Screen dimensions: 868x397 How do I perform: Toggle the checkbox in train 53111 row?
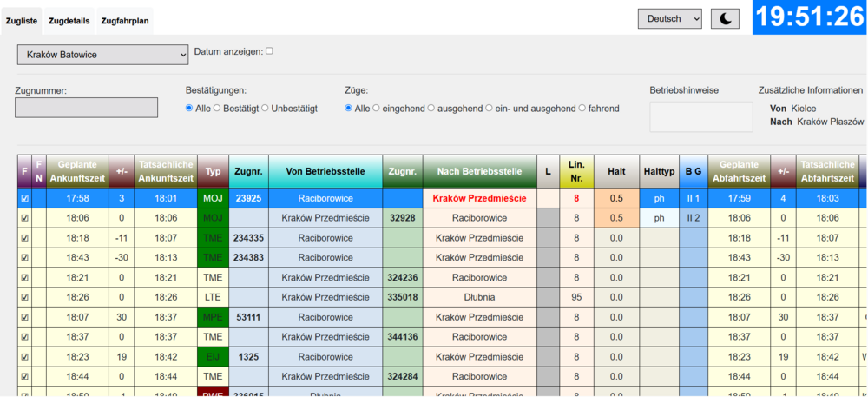click(x=24, y=317)
